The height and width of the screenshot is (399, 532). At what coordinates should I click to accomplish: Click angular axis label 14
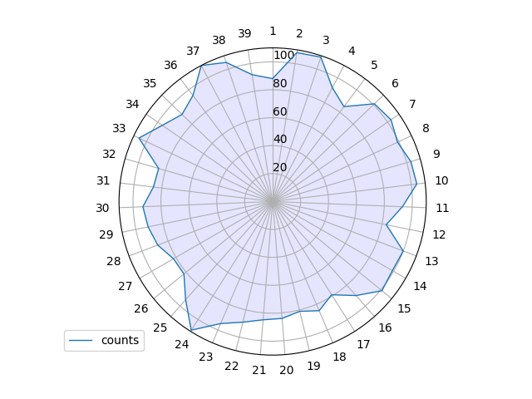pyautogui.click(x=420, y=286)
